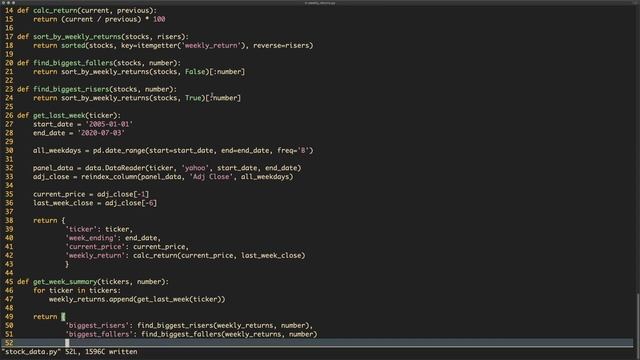640x360 pixels.
Task: Click the 'week_ending' dictionary key
Action: point(91,238)
